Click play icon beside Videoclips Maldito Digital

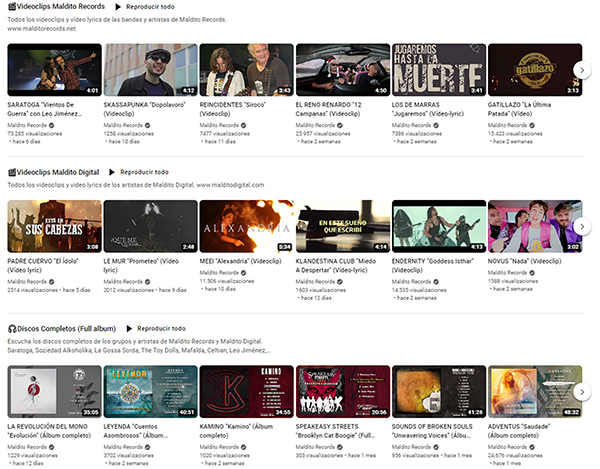[112, 172]
